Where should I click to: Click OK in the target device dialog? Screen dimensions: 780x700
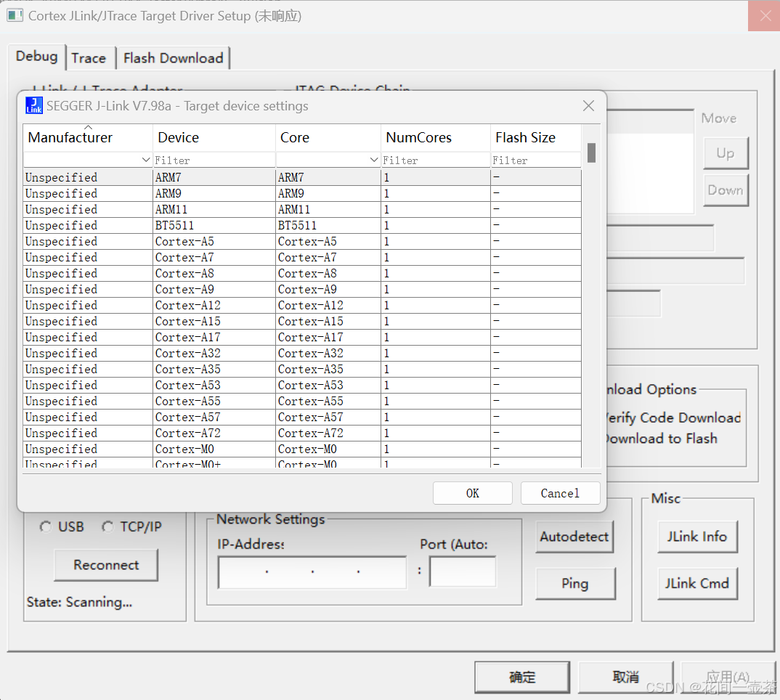coord(473,493)
